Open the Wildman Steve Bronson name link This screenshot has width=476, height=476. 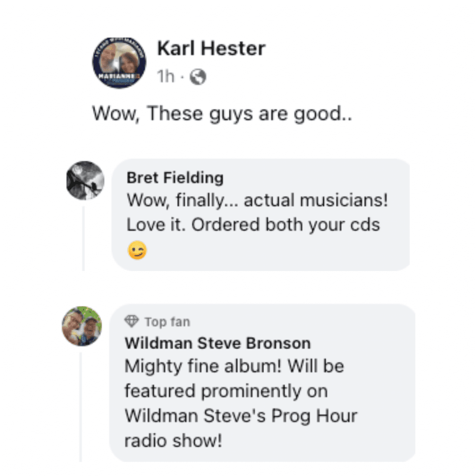pyautogui.click(x=218, y=344)
